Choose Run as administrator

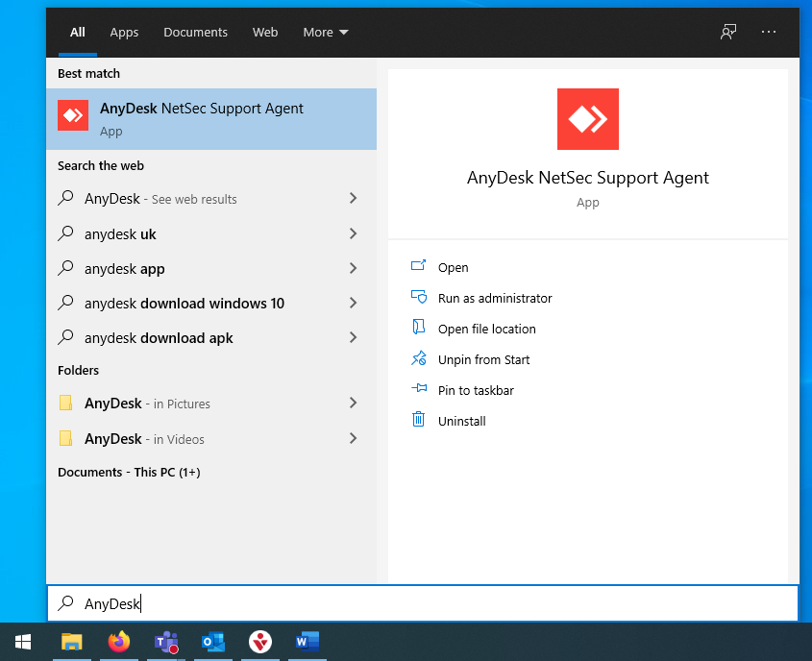point(495,298)
